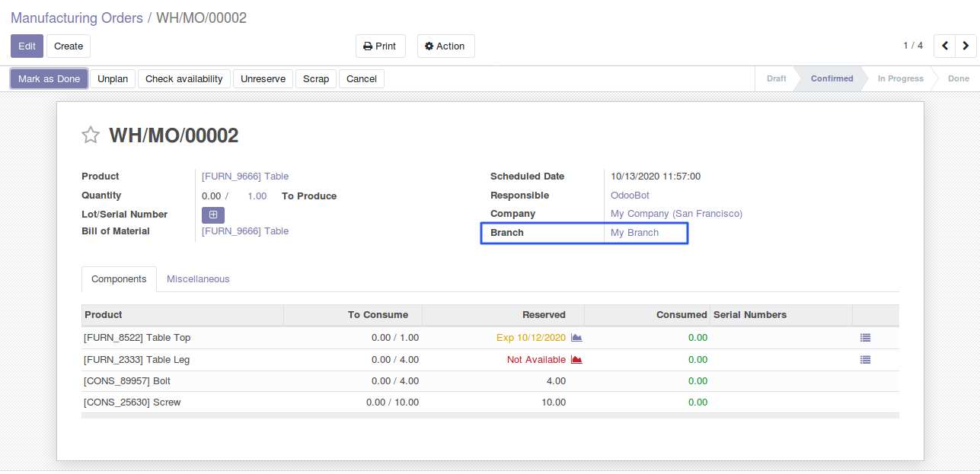Click the Scrap button
The height and width of the screenshot is (474, 980).
pos(316,79)
